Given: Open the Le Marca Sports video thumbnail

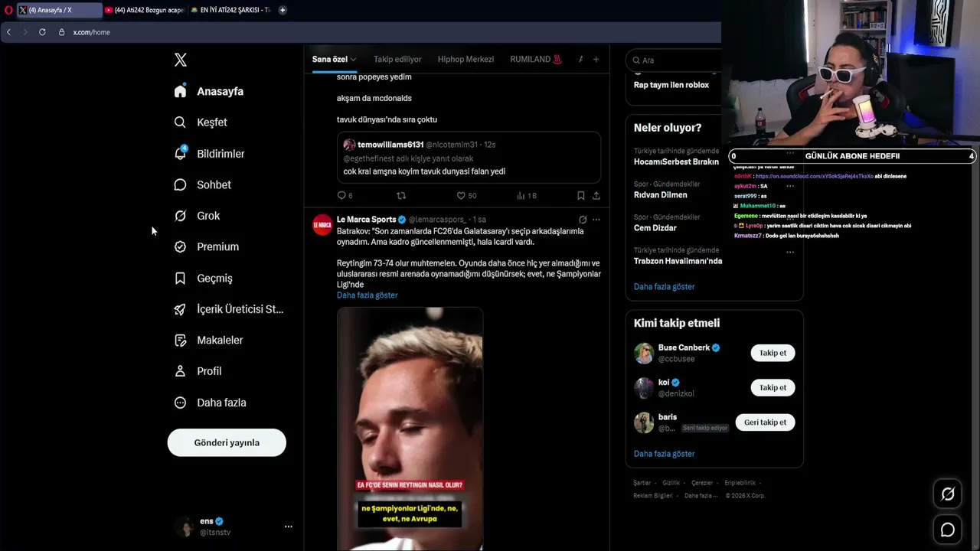Looking at the screenshot, I should 410,429.
